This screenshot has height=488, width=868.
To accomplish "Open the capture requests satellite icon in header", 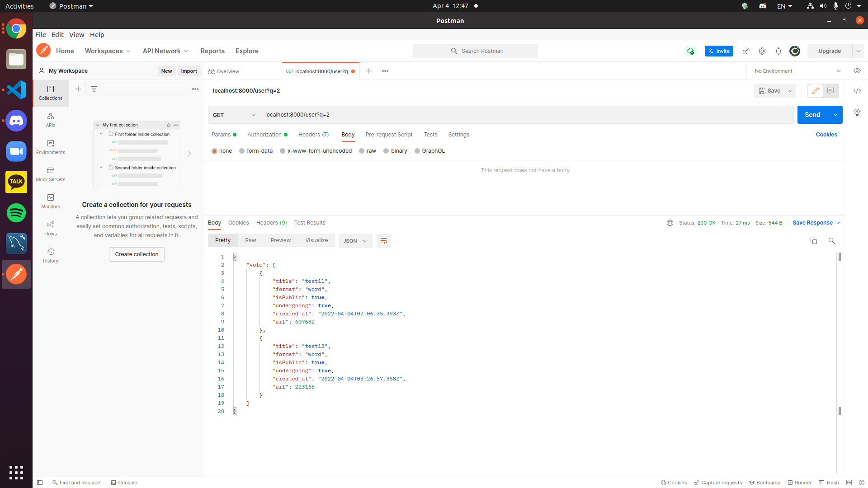I will (746, 51).
